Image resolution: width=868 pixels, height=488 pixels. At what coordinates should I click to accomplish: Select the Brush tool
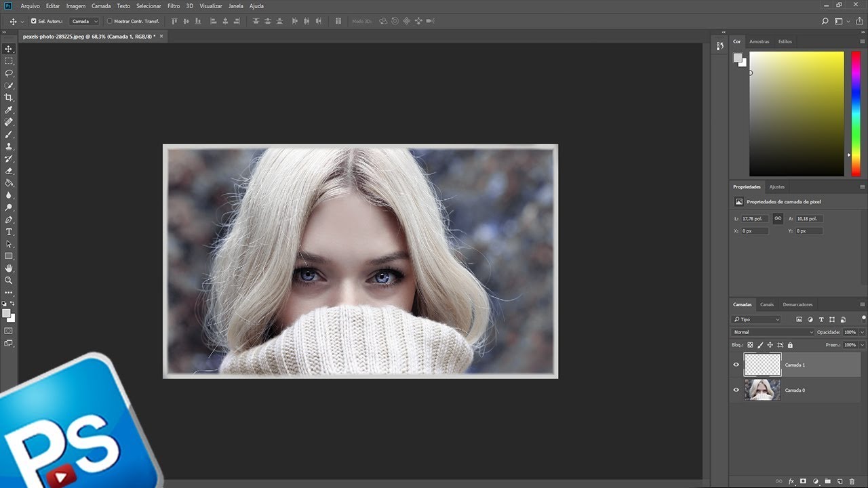[9, 134]
